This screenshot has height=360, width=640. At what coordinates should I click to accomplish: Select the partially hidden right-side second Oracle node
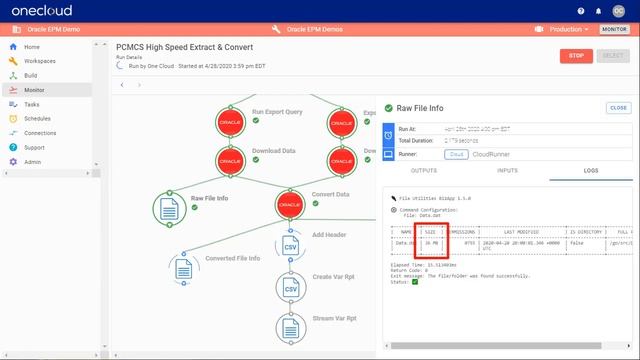point(342,161)
